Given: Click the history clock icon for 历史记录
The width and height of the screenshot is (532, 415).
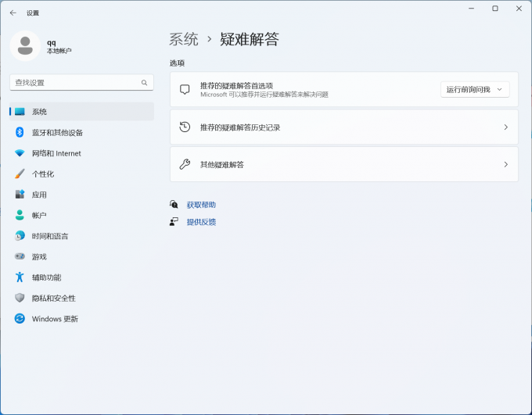Looking at the screenshot, I should point(185,127).
